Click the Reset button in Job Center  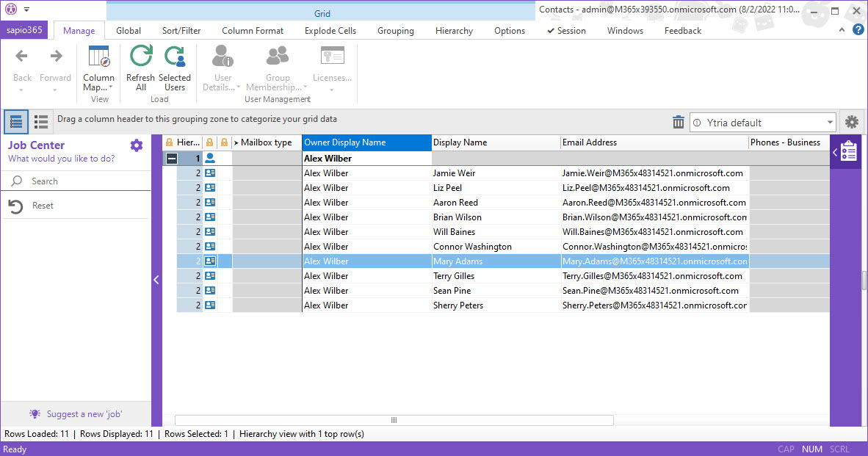pos(43,206)
